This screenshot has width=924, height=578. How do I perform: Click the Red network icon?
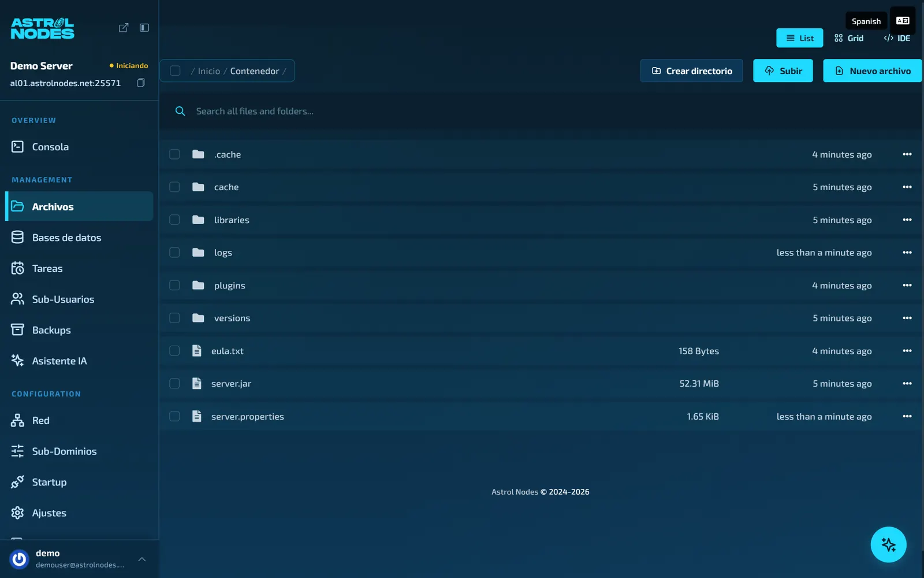[x=17, y=420]
